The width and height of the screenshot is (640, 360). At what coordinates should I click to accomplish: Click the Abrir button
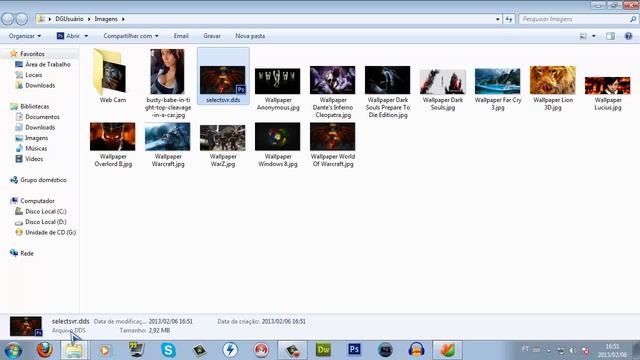[68, 36]
